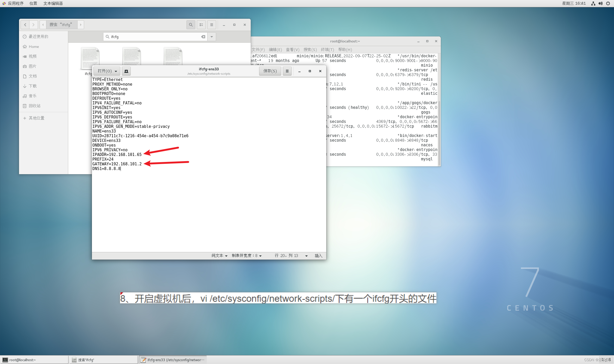Image resolution: width=614 pixels, height=364 pixels.
Task: Open the text editor hamburger menu
Action: (287, 71)
